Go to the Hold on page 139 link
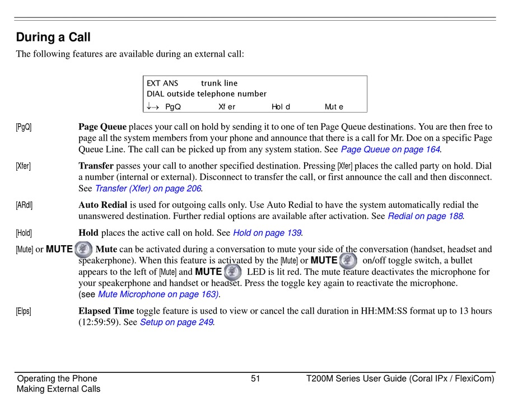532x397 pixels. coord(267,233)
